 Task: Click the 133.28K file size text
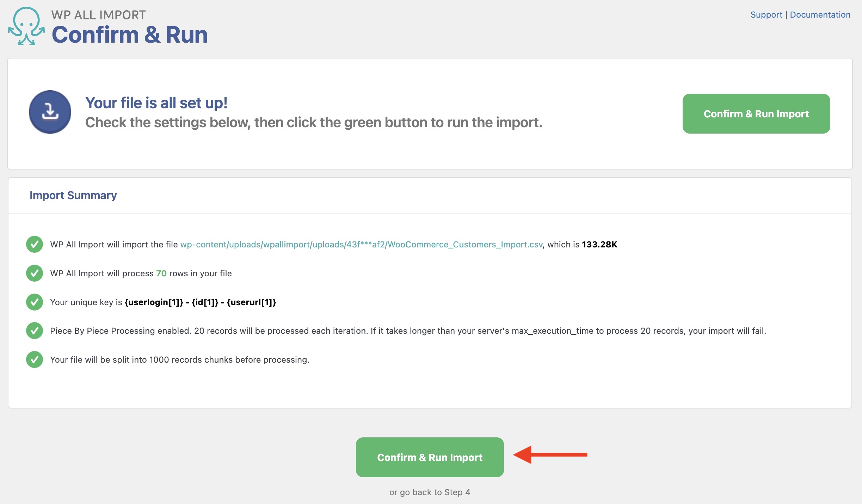(x=599, y=245)
